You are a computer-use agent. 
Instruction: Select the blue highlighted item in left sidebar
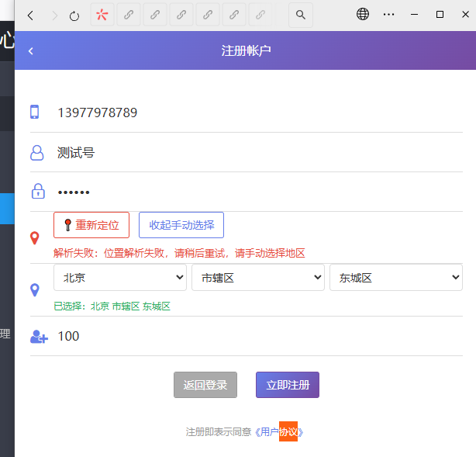click(x=7, y=209)
